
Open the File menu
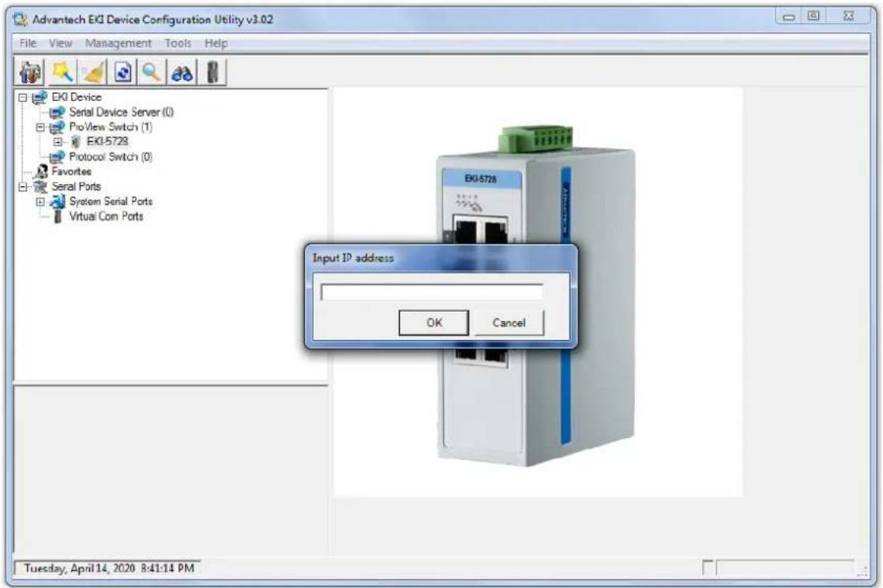(28, 43)
